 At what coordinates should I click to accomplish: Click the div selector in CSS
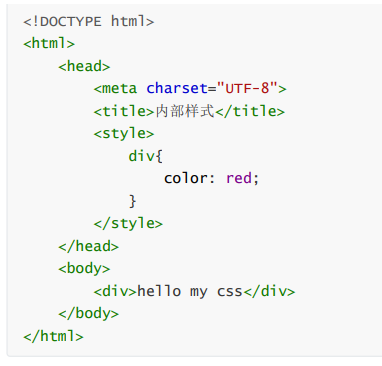click(141, 156)
